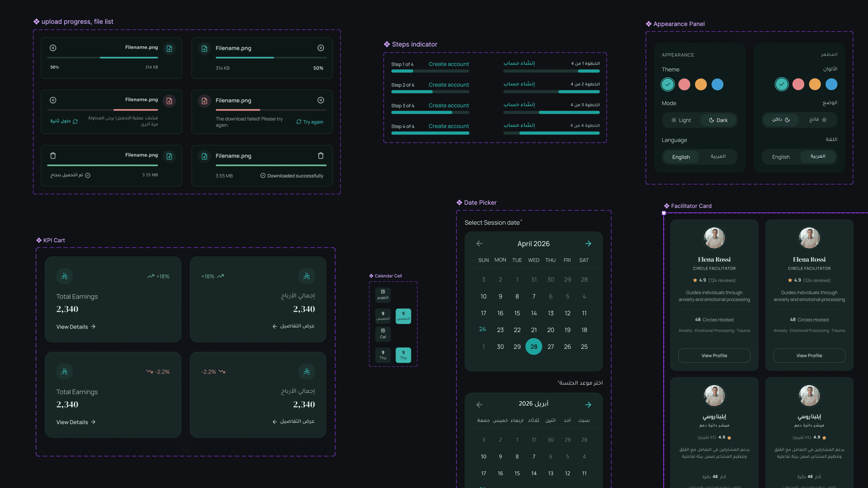Select date 24 in April 2026 calendar

coord(483,329)
